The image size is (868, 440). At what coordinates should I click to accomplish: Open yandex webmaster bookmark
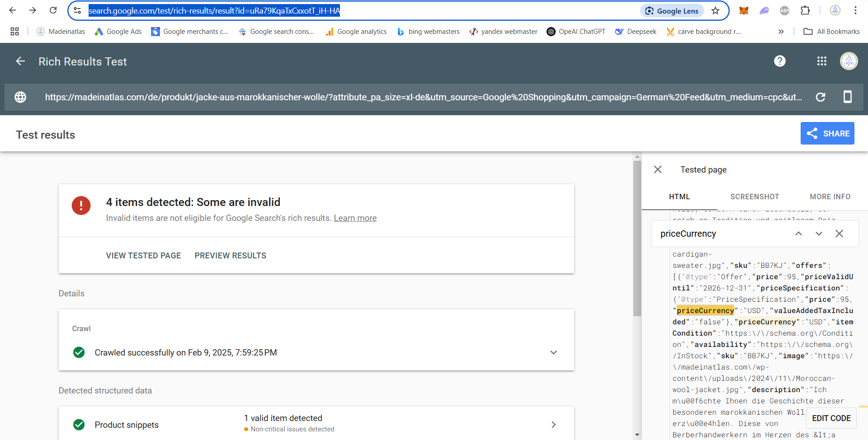point(504,32)
